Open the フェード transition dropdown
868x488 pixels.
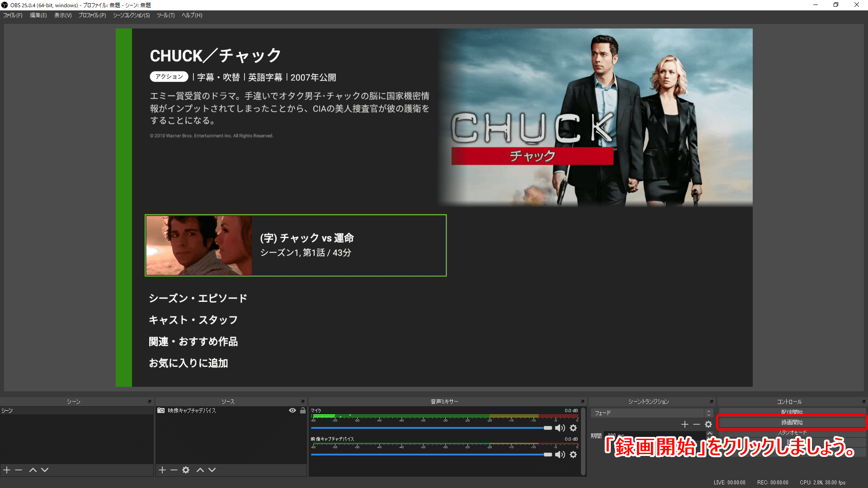pos(651,413)
